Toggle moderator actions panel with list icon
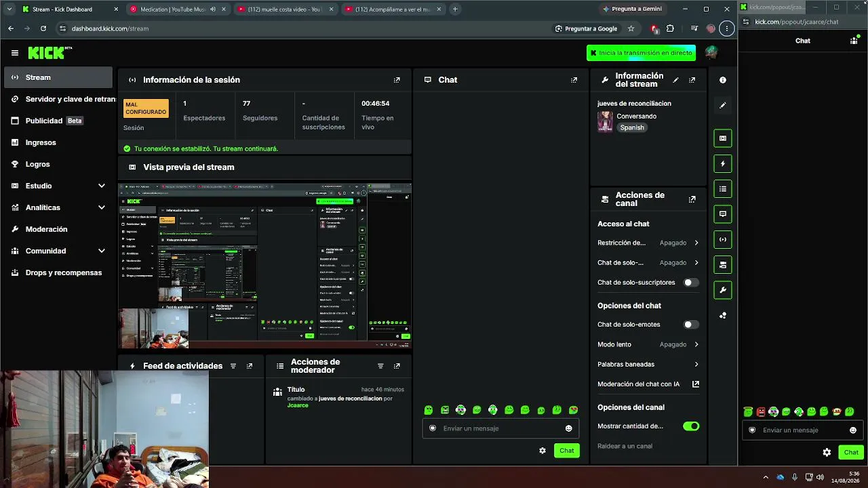 [x=723, y=189]
